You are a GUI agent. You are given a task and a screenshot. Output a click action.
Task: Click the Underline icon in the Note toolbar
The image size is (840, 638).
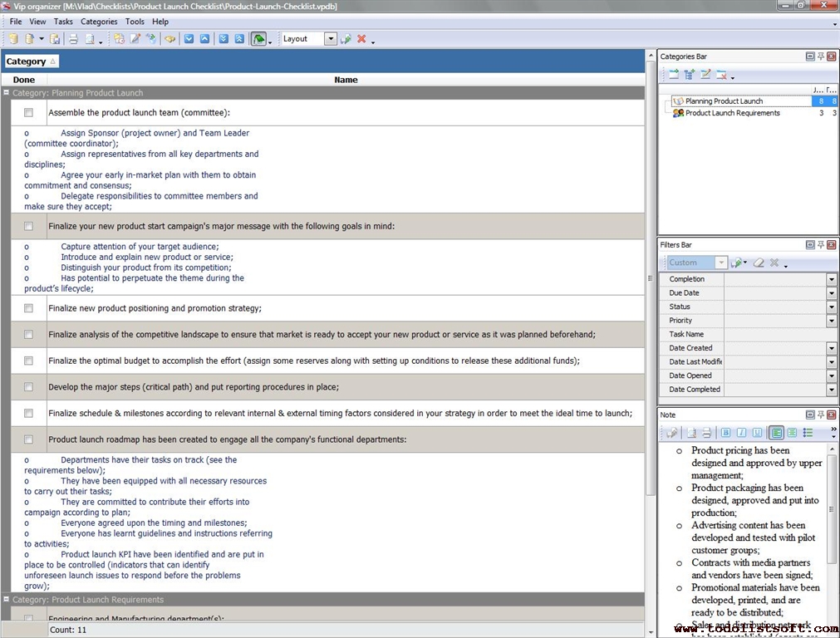coord(757,433)
